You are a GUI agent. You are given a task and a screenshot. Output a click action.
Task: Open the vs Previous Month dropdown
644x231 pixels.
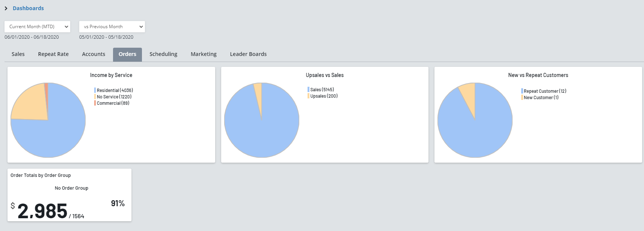tap(112, 27)
